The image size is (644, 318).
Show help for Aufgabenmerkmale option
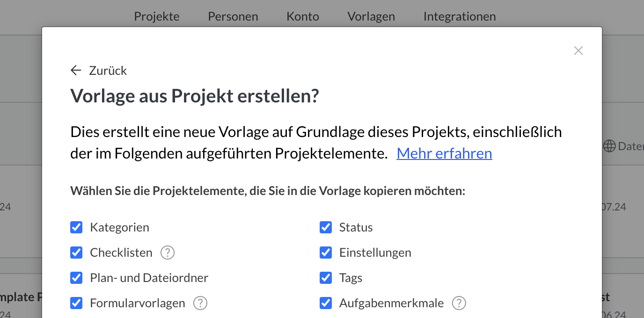click(459, 304)
